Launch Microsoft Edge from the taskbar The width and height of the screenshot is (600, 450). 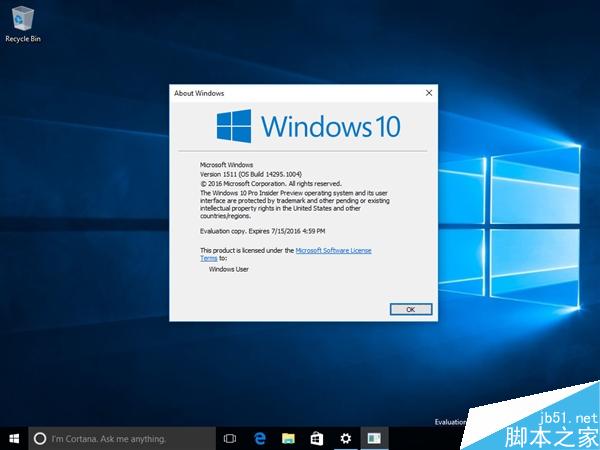(x=260, y=439)
